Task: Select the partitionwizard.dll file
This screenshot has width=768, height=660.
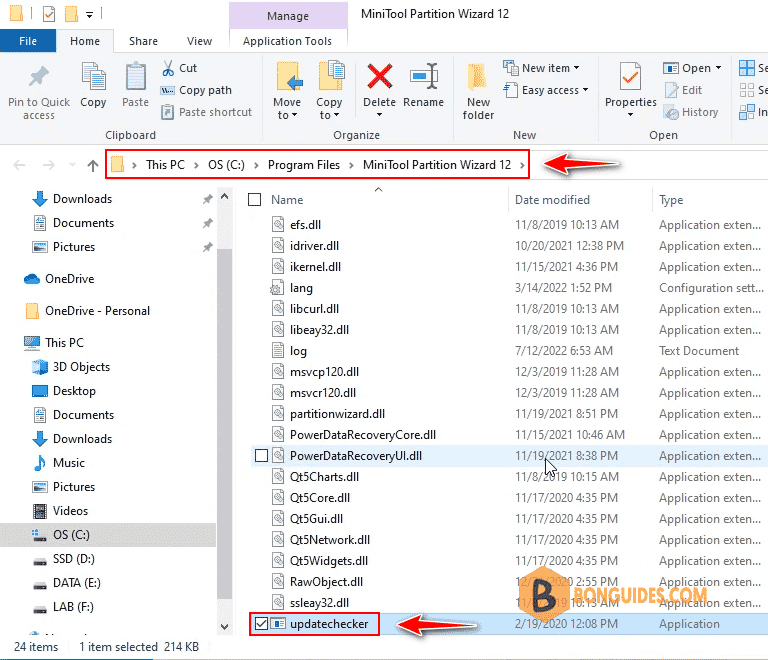Action: tap(337, 414)
